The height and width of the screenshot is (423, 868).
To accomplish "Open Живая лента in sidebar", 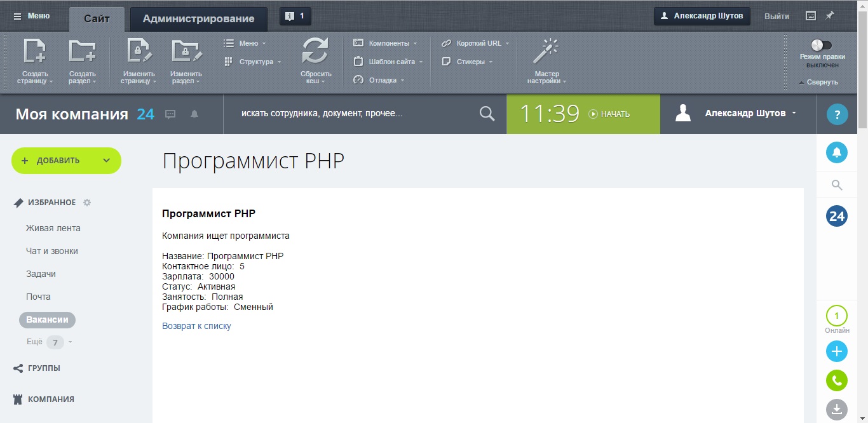I will click(x=53, y=228).
